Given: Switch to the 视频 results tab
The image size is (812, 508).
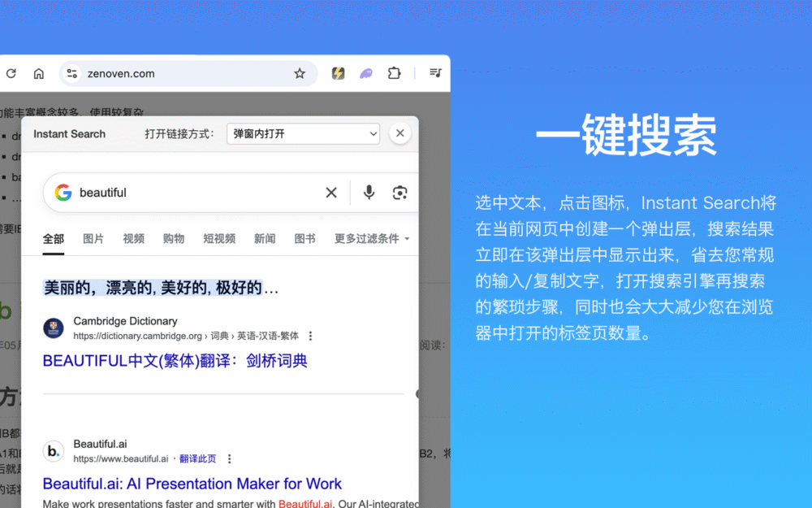Looking at the screenshot, I should [x=134, y=238].
